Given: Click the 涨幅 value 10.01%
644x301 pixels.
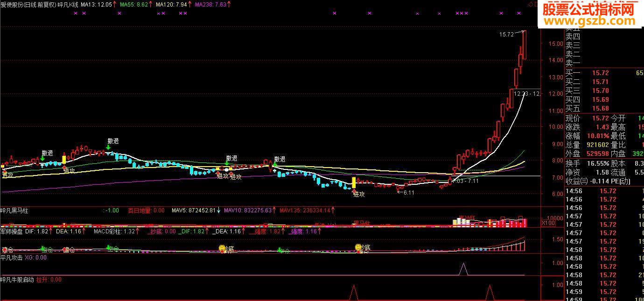Looking at the screenshot, I should tap(598, 136).
